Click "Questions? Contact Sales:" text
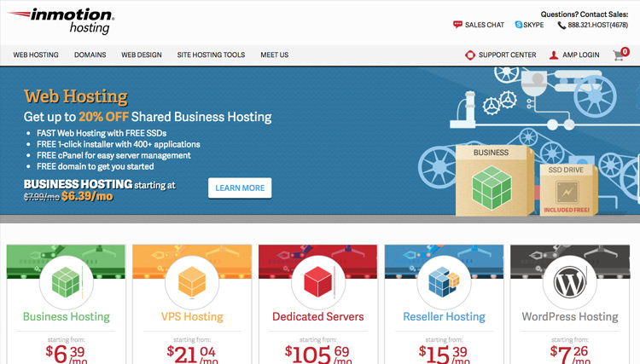The width and height of the screenshot is (640, 364). tap(585, 14)
